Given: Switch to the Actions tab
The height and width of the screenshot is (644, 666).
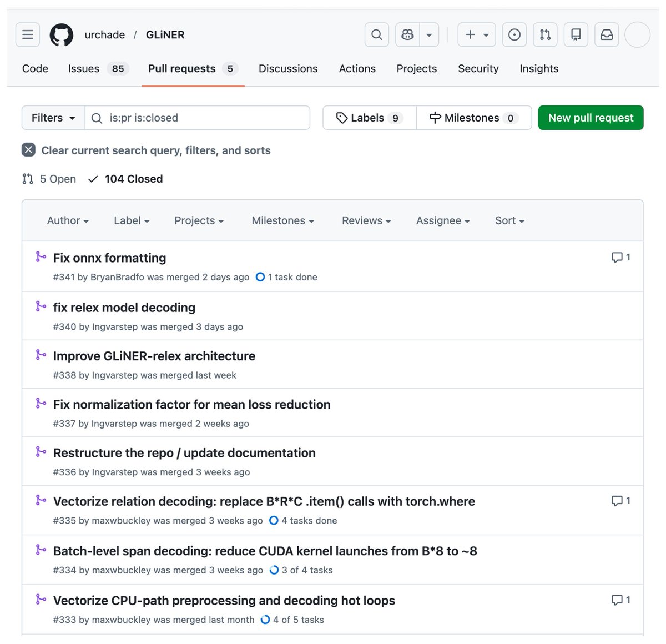Looking at the screenshot, I should tap(357, 69).
